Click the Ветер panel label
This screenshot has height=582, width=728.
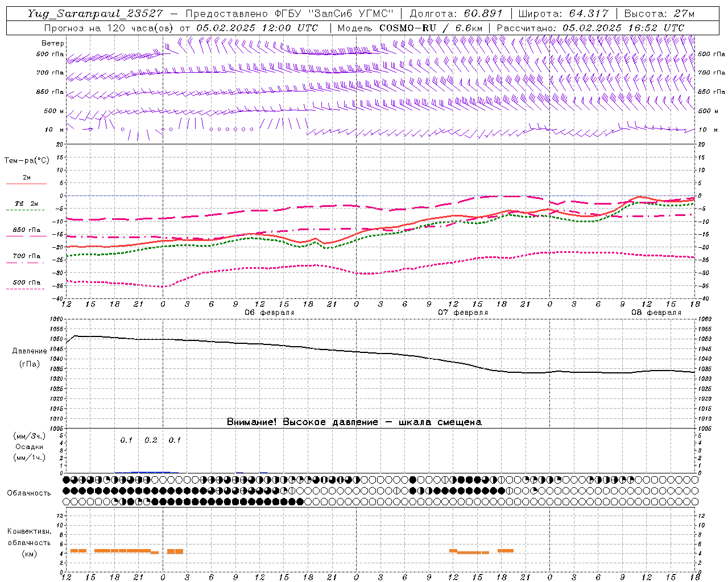[x=53, y=43]
